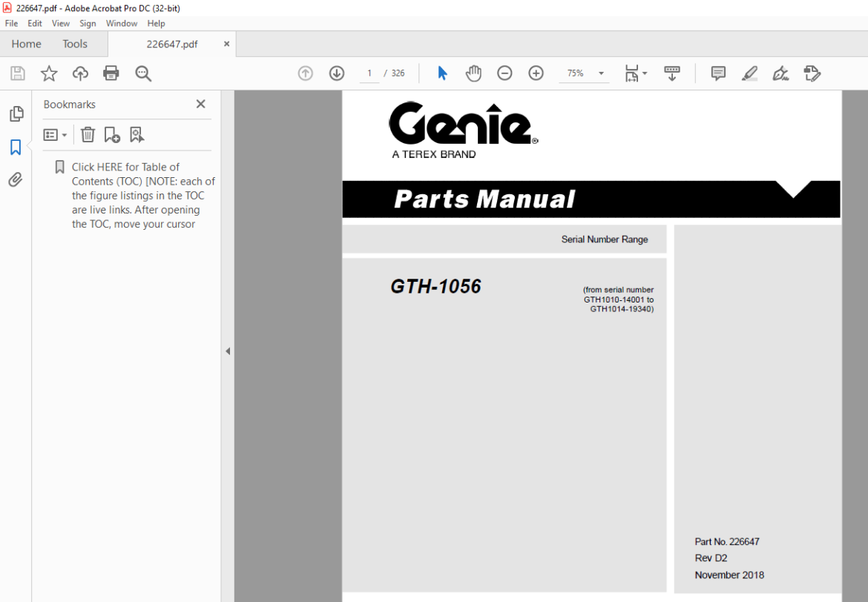Click the 75% zoom value field
The image size is (868, 602).
[x=576, y=73]
